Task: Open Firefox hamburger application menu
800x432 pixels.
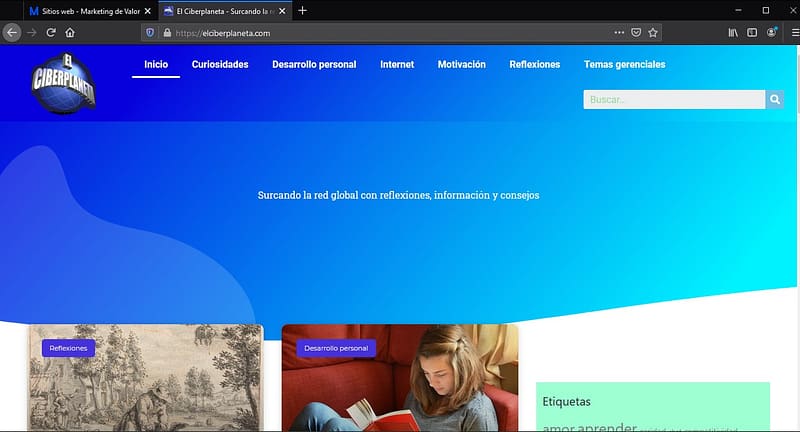Action: point(795,32)
